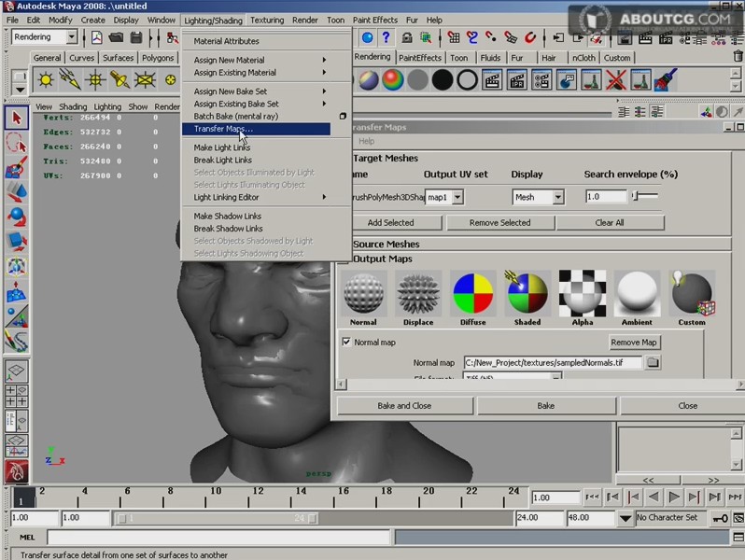Click the hollow ring material shelf icon

[x=467, y=79]
